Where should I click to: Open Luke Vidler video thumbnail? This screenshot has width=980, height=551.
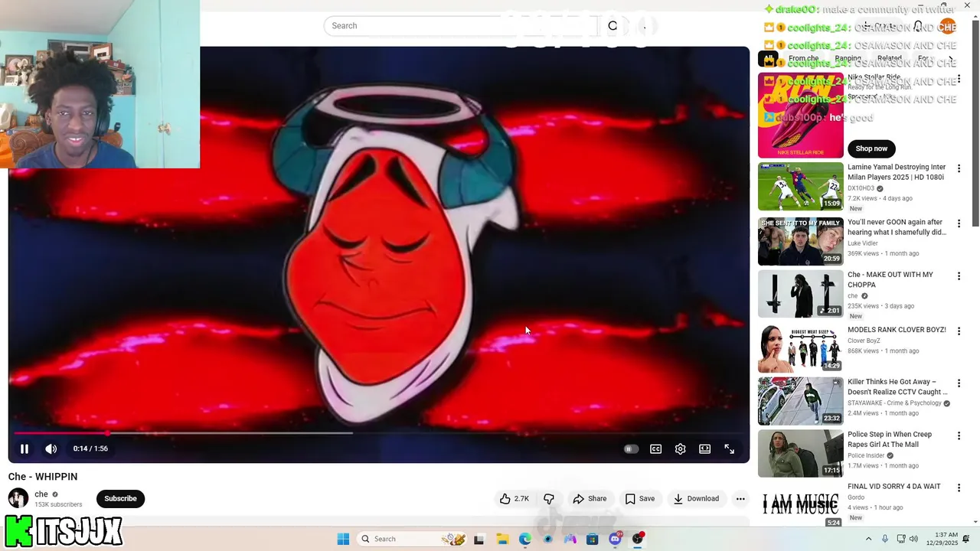click(800, 241)
